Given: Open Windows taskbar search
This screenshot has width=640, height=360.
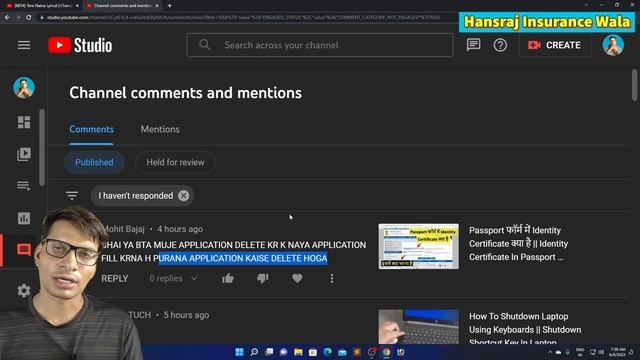Looking at the screenshot, I should point(254,352).
